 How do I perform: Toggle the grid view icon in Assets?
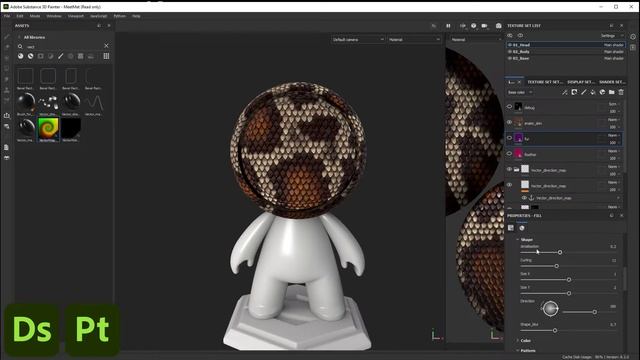click(x=106, y=56)
